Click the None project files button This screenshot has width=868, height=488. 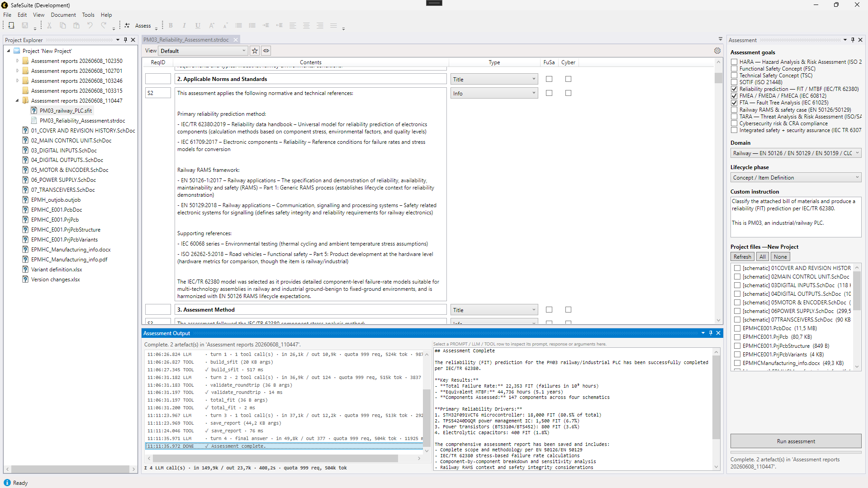(780, 256)
